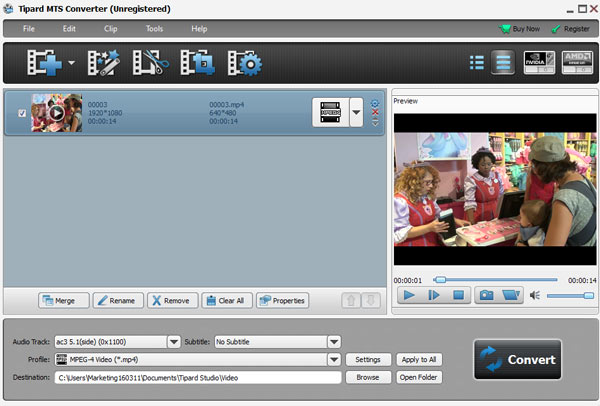Click the Buy Now link
600x406 pixels.
click(x=519, y=29)
